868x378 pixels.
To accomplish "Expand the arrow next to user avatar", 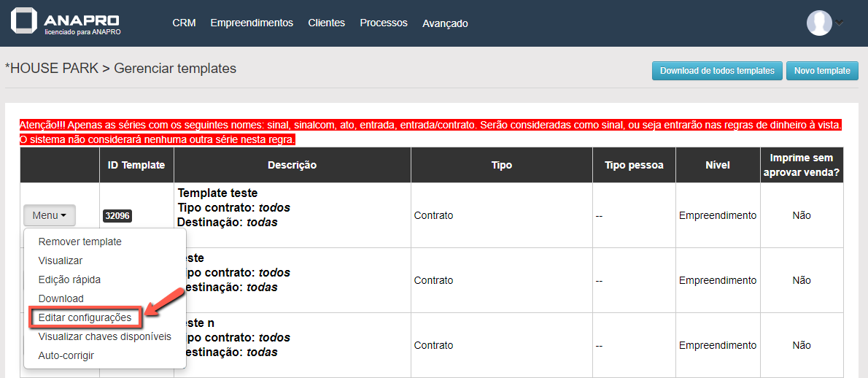I will 840,23.
